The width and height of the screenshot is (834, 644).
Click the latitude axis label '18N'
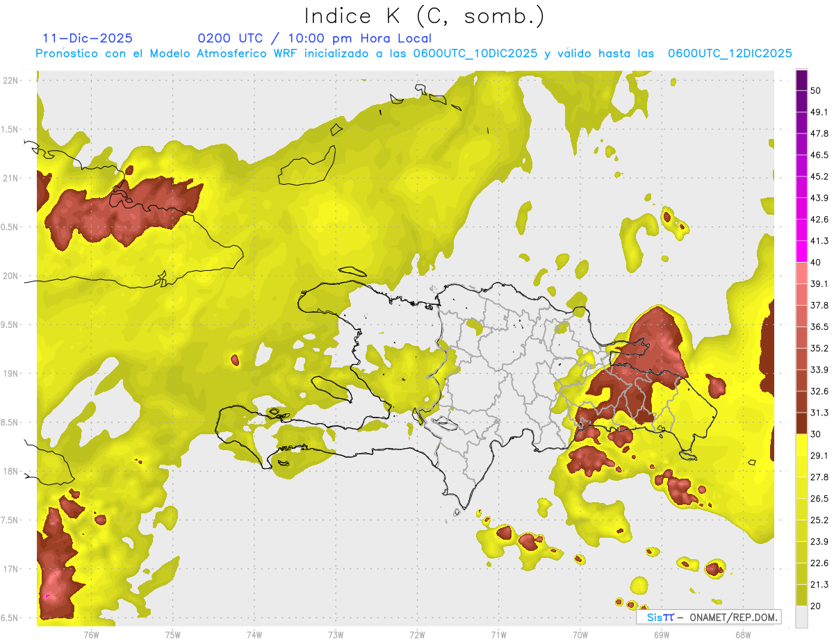pos(12,472)
